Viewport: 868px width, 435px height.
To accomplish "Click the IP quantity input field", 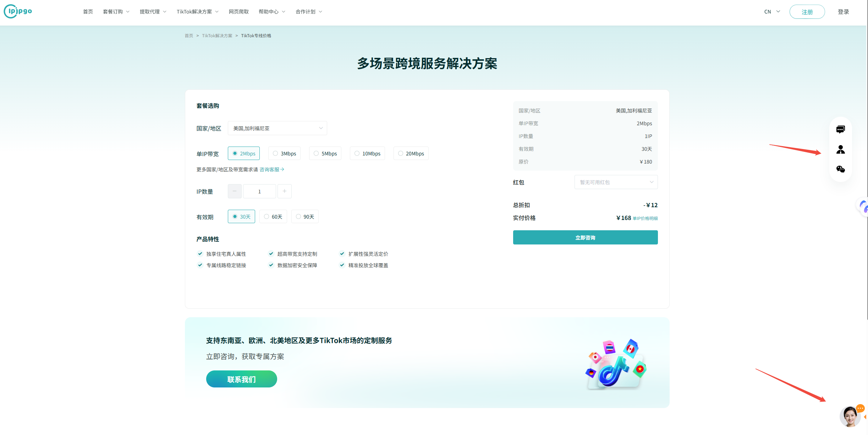I will 259,192.
